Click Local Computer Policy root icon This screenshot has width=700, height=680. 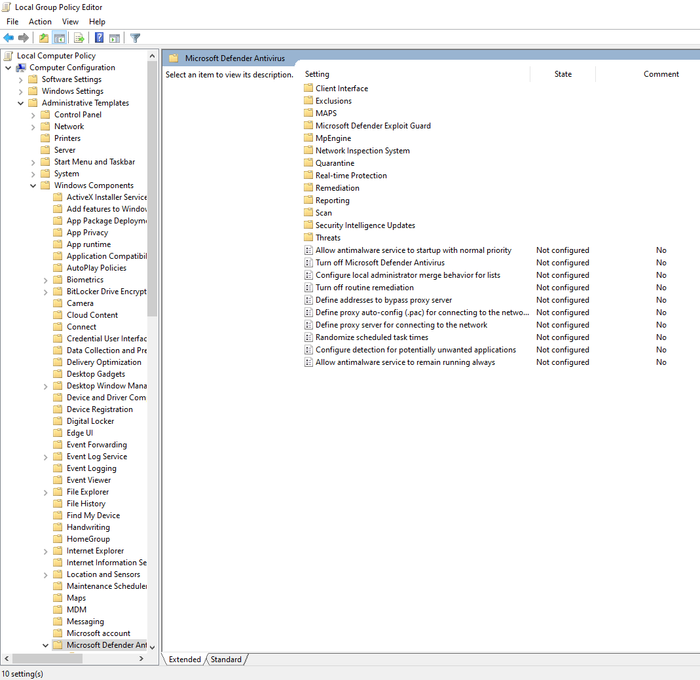coord(8,56)
